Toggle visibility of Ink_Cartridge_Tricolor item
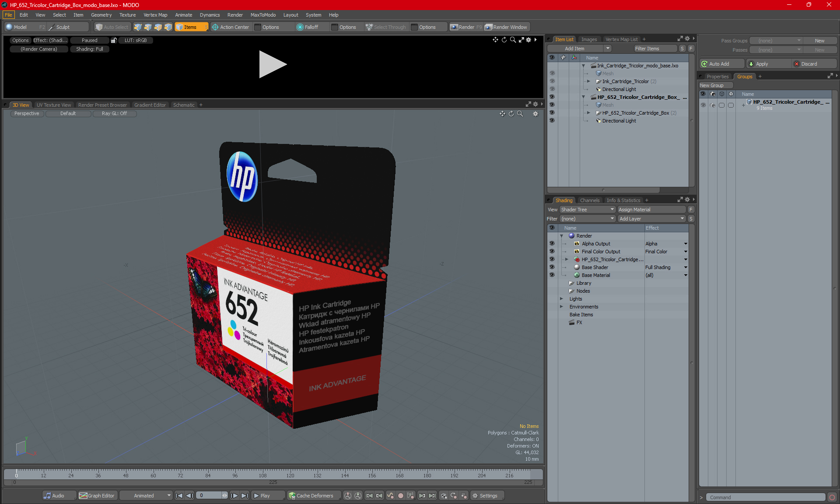The image size is (840, 504). coord(552,81)
